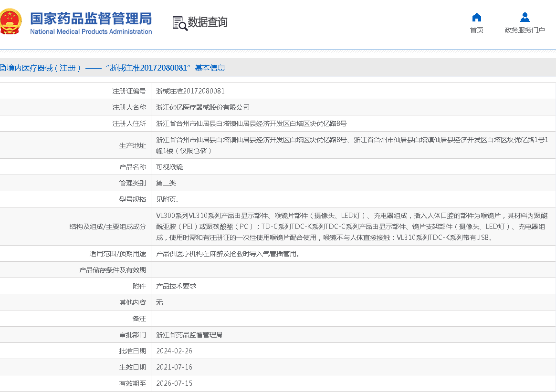The image size is (556, 392).
Task: Click the 数据查询 magnifier document icon
Action: [x=180, y=23]
